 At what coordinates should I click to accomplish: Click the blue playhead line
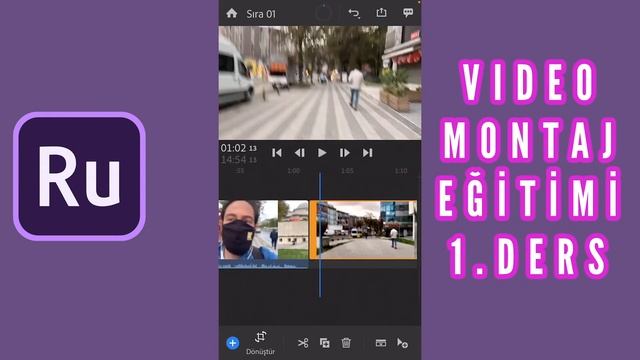click(x=320, y=235)
